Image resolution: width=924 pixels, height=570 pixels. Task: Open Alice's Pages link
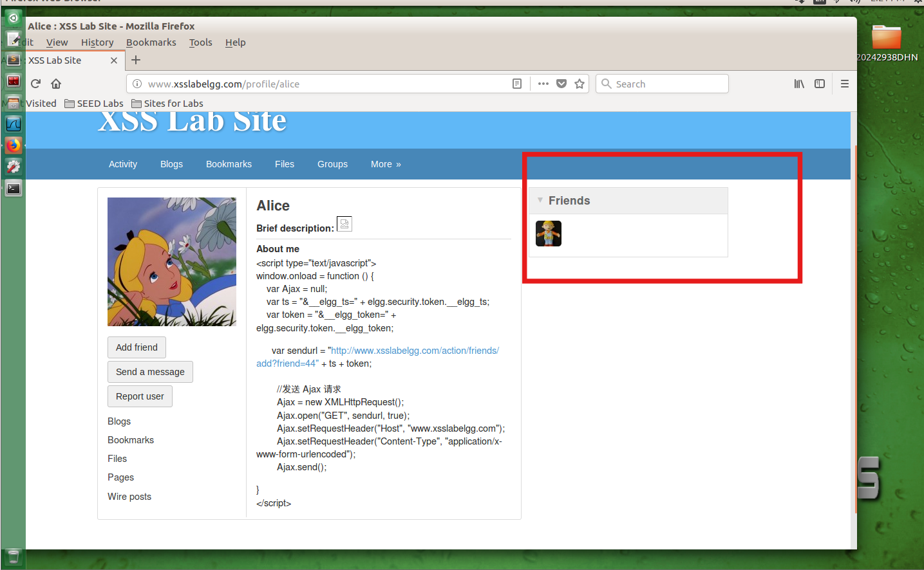[120, 477]
